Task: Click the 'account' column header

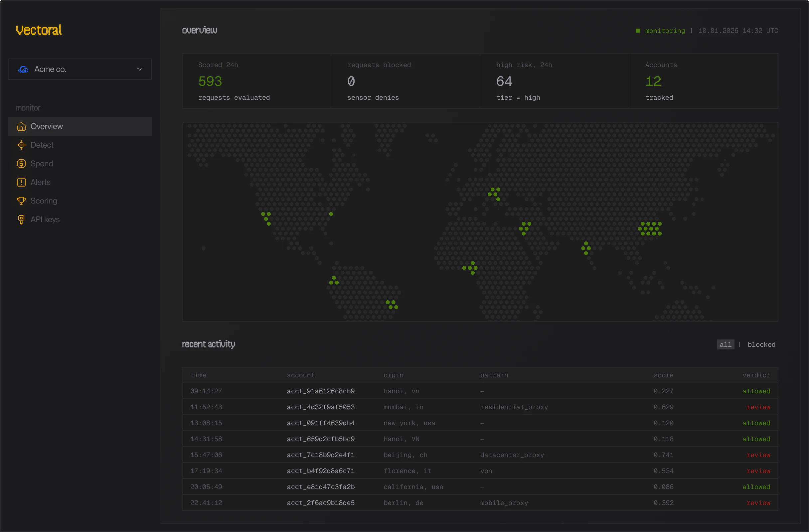Action: pos(301,375)
